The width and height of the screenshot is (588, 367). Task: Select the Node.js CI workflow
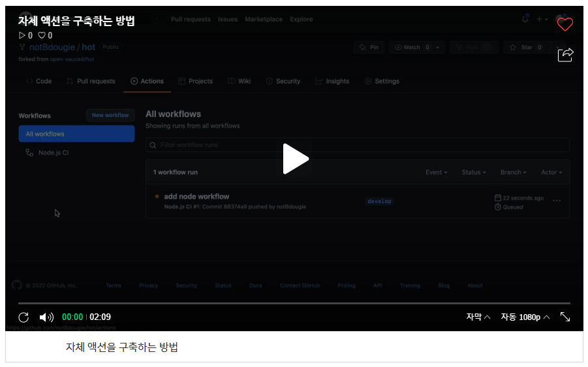point(47,153)
